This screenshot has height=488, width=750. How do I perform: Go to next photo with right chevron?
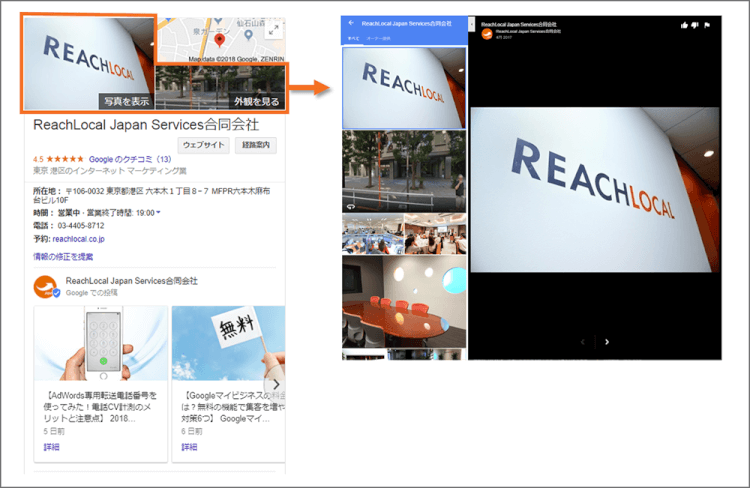(x=607, y=342)
